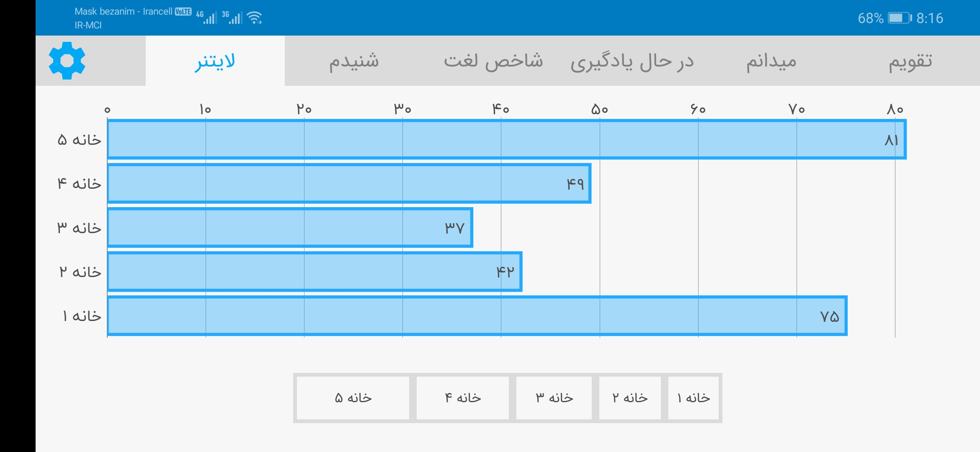The height and width of the screenshot is (452, 980).
Task: Open the شاخص لغت tab
Action: [493, 61]
